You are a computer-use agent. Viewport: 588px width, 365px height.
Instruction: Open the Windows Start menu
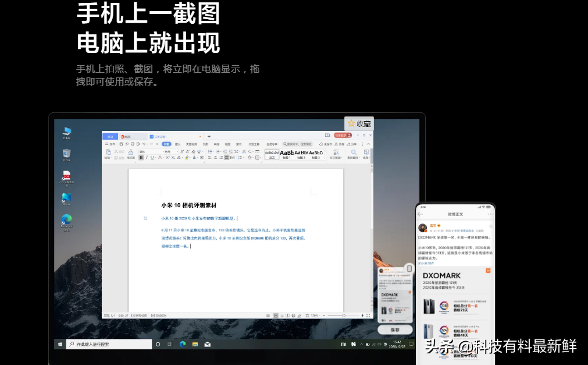(60, 344)
